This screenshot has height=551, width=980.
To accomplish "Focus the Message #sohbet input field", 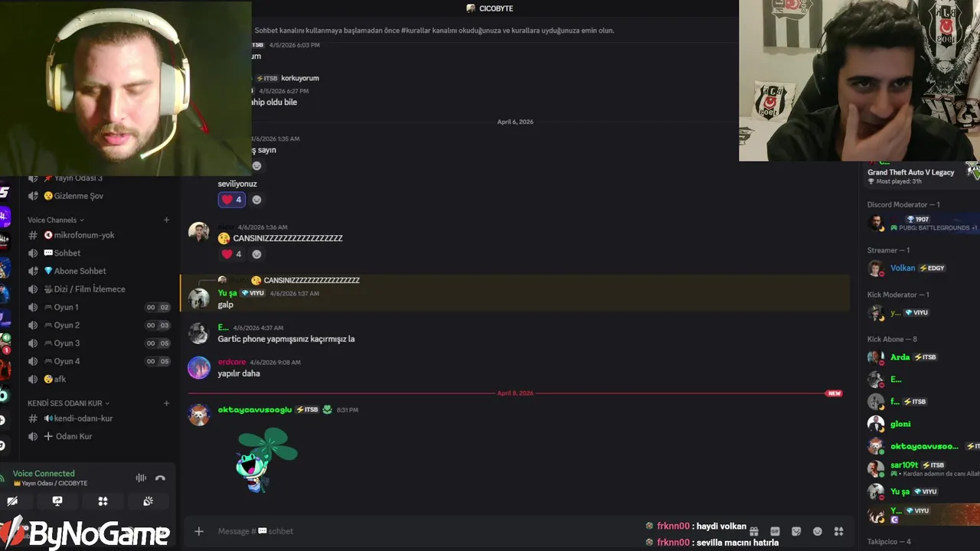I will 429,531.
